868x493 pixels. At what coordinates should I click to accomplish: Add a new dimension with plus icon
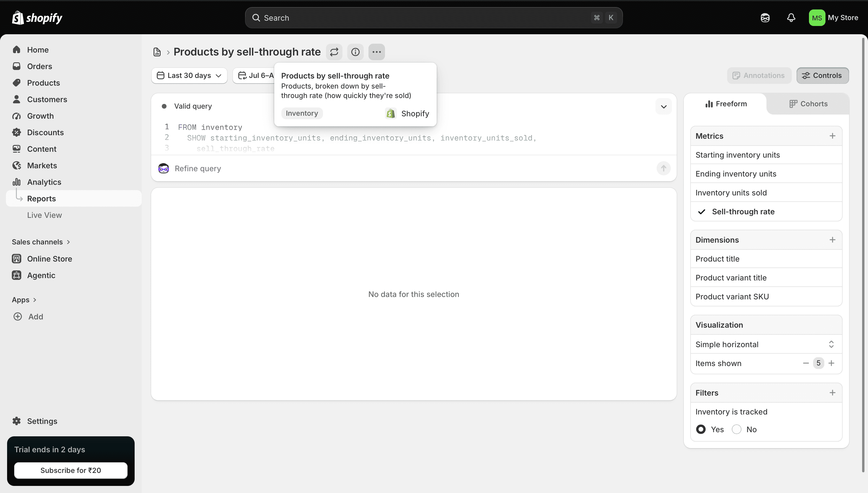click(x=832, y=240)
